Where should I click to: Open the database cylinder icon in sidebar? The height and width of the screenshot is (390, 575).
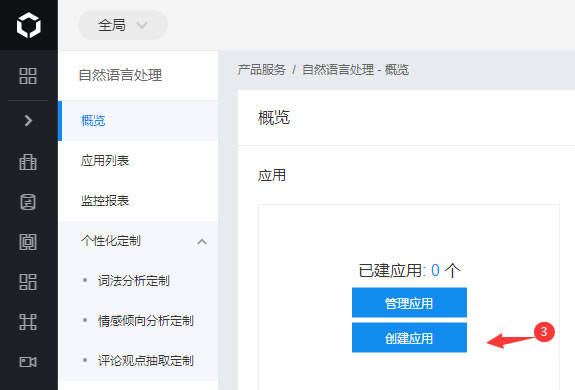[x=28, y=202]
